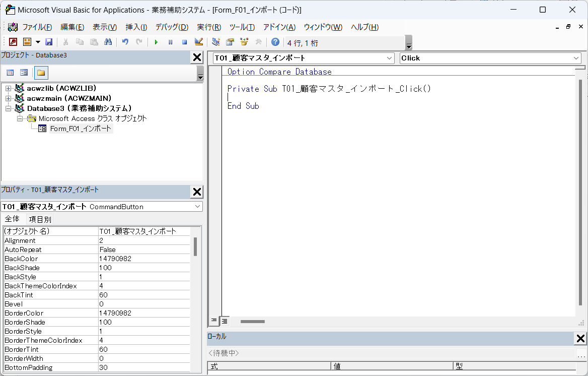Pause execution with the Break icon
588x376 pixels.
(x=170, y=42)
